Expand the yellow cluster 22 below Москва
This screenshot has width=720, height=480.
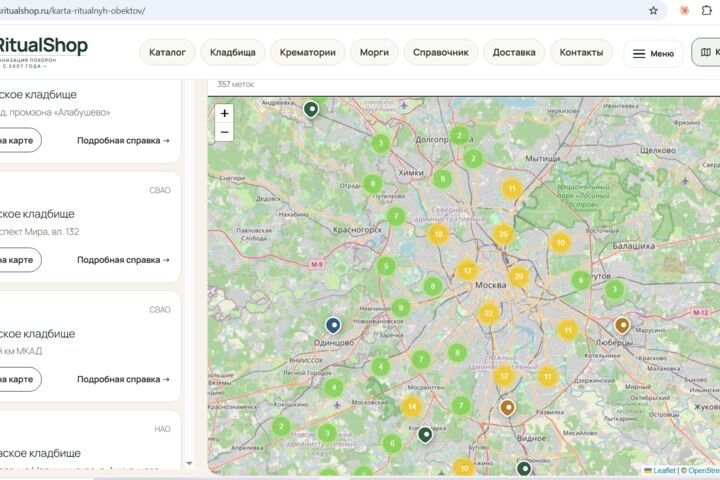488,313
